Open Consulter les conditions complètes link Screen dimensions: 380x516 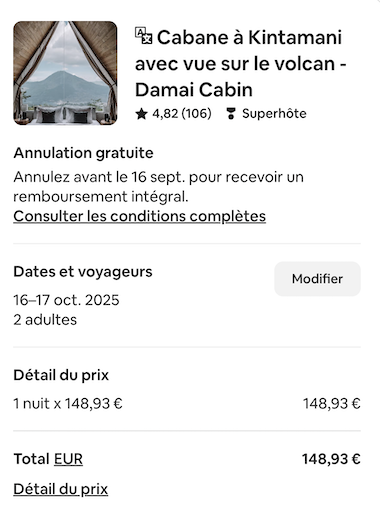tap(140, 216)
